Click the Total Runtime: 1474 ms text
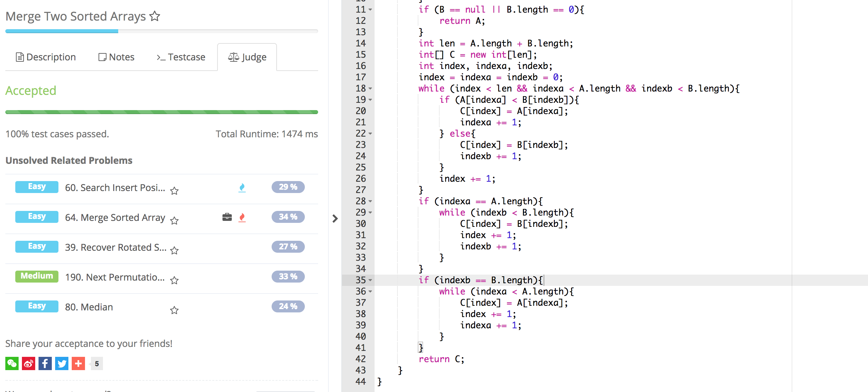This screenshot has width=868, height=392. 267,134
